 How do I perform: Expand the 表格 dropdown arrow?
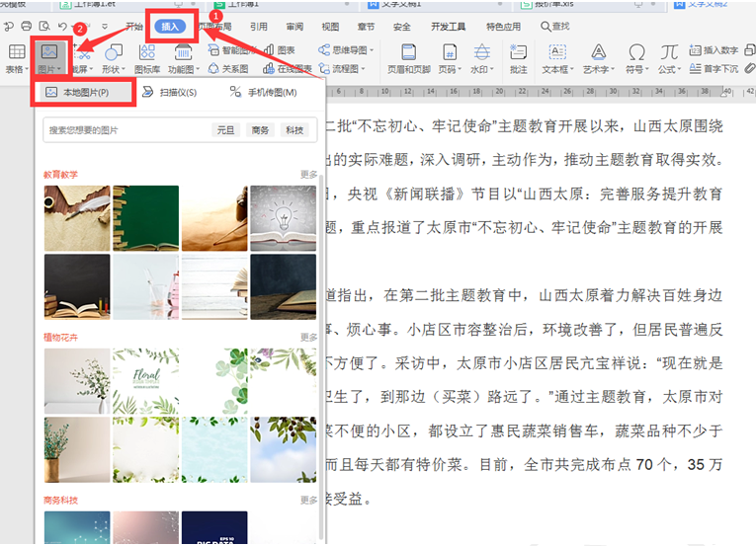point(27,69)
